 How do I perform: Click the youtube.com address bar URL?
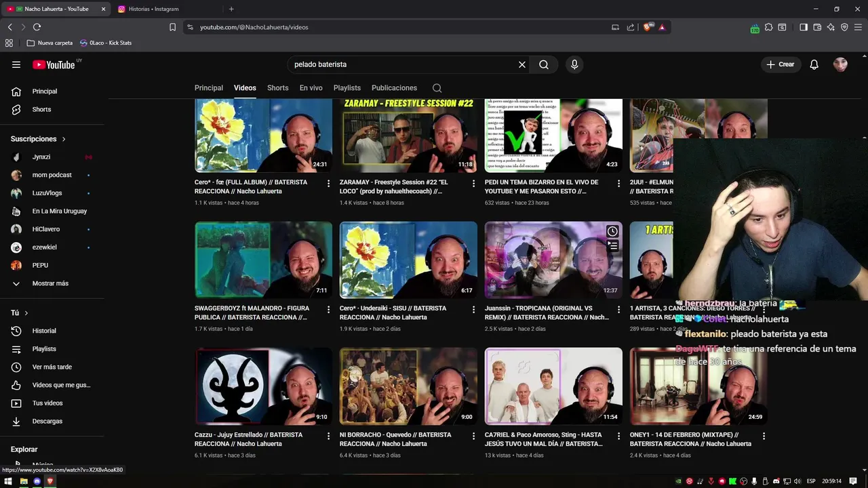[x=254, y=27]
